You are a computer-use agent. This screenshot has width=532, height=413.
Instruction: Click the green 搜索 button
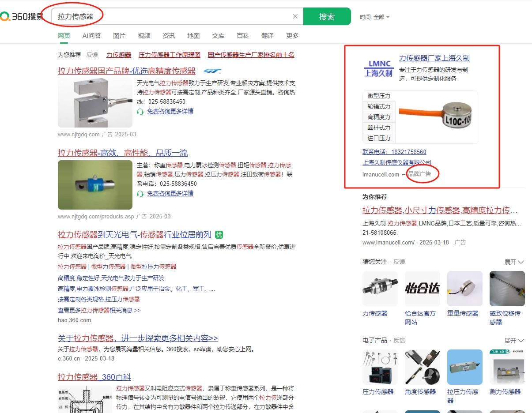click(x=327, y=17)
